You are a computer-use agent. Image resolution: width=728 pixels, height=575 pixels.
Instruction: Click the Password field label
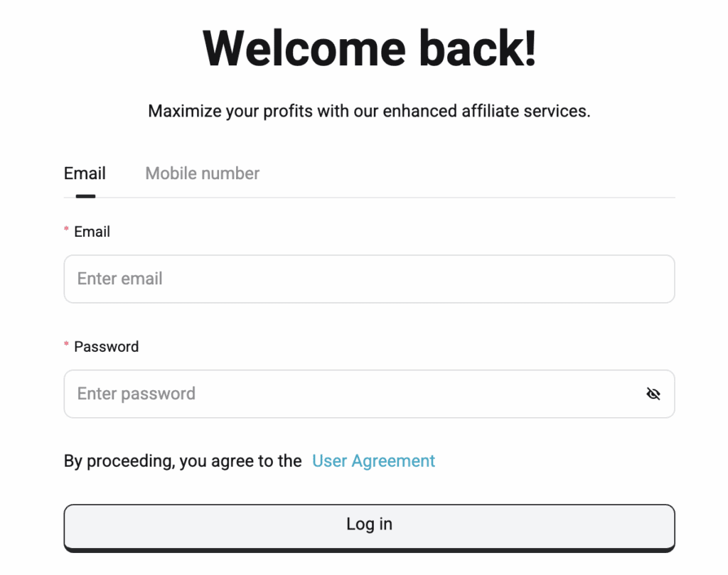106,347
